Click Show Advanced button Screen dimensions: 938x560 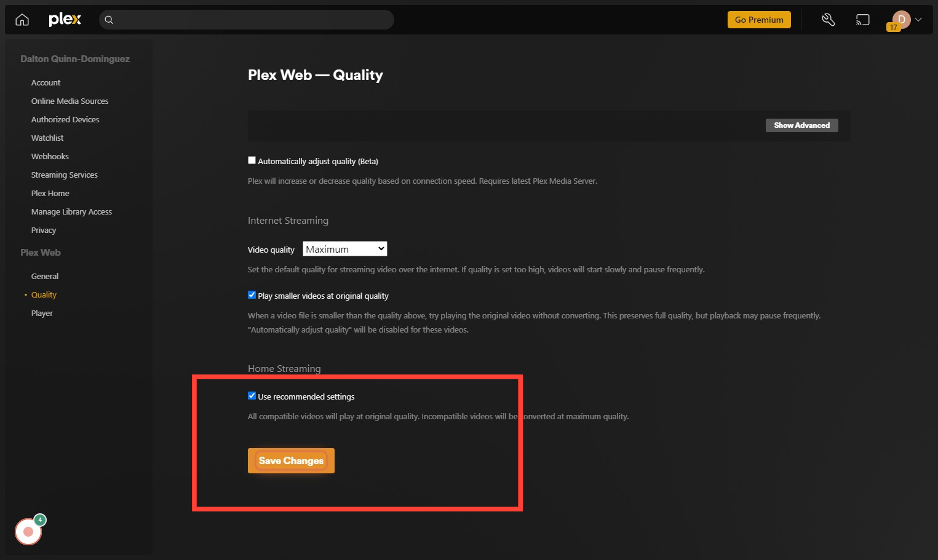(x=801, y=125)
